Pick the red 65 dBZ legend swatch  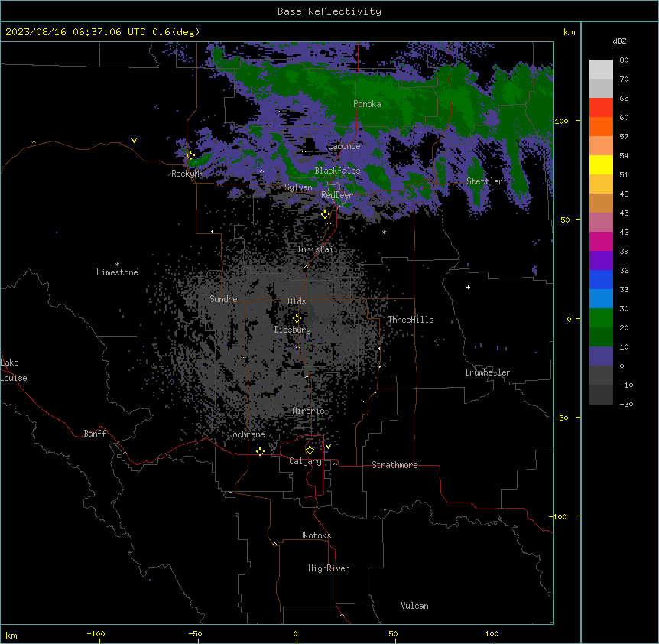point(601,107)
